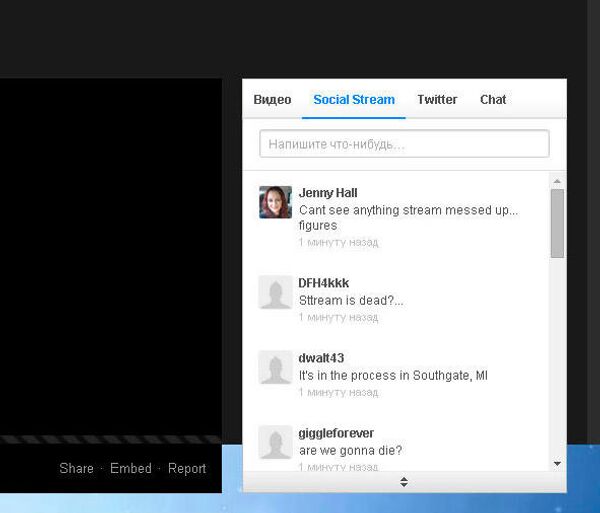
Task: Open the Twitter tab
Action: coord(437,100)
